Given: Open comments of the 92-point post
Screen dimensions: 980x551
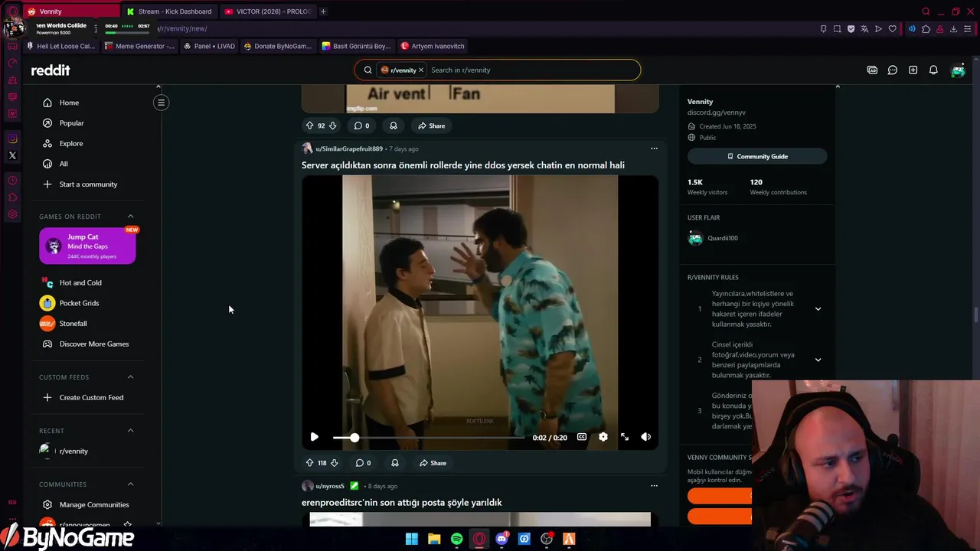Looking at the screenshot, I should (x=361, y=126).
